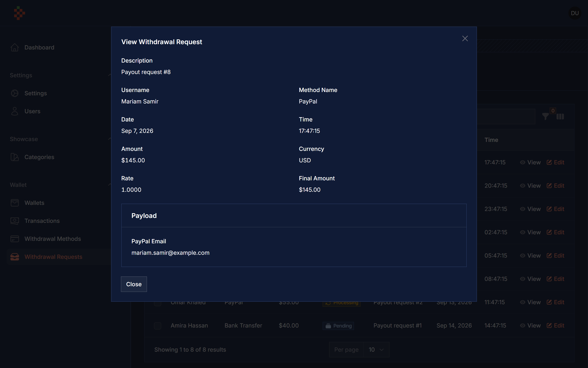Click the Payload section heading
Screen dimensions: 588x368
(x=144, y=216)
